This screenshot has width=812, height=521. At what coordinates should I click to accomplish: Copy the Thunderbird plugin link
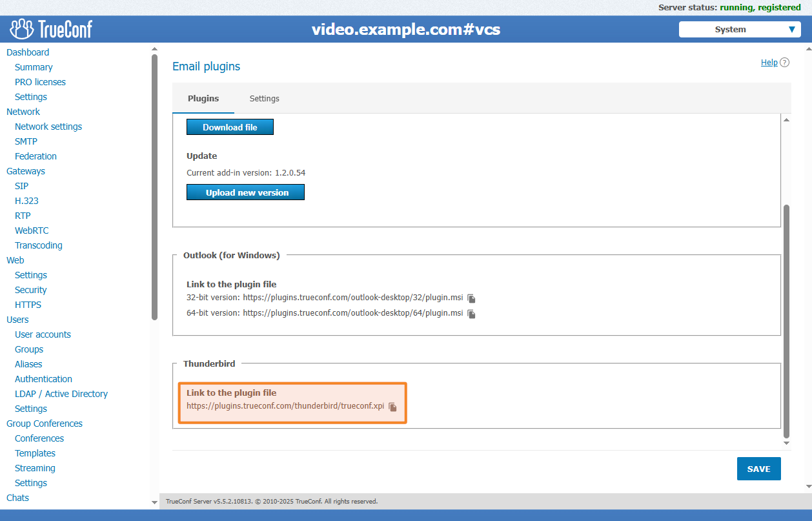(x=392, y=407)
